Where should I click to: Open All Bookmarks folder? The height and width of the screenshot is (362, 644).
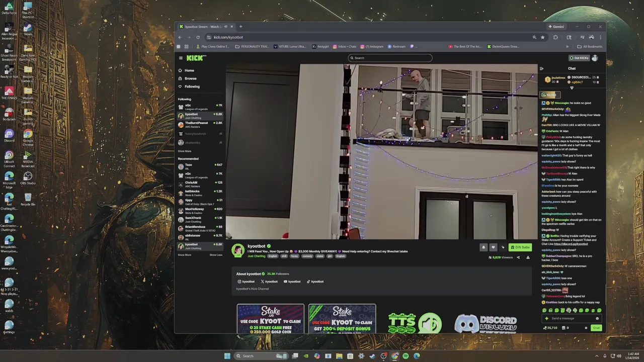point(590,46)
